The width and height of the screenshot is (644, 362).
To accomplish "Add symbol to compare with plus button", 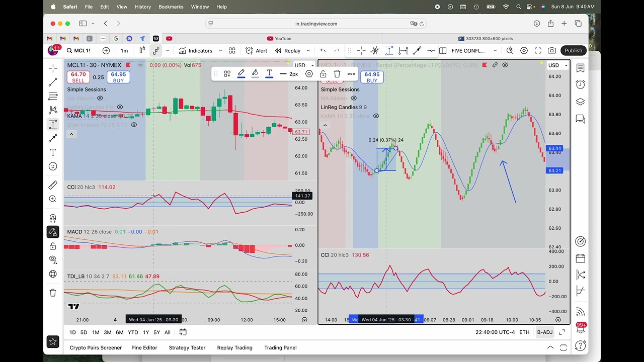I will 106,51.
